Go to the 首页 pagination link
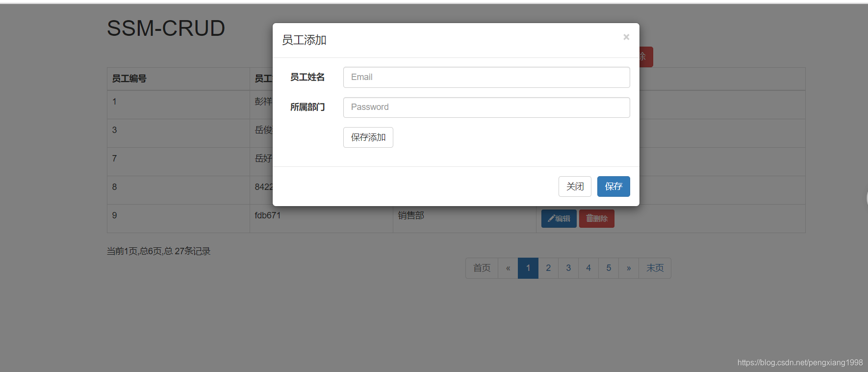The height and width of the screenshot is (372, 868). [x=482, y=268]
